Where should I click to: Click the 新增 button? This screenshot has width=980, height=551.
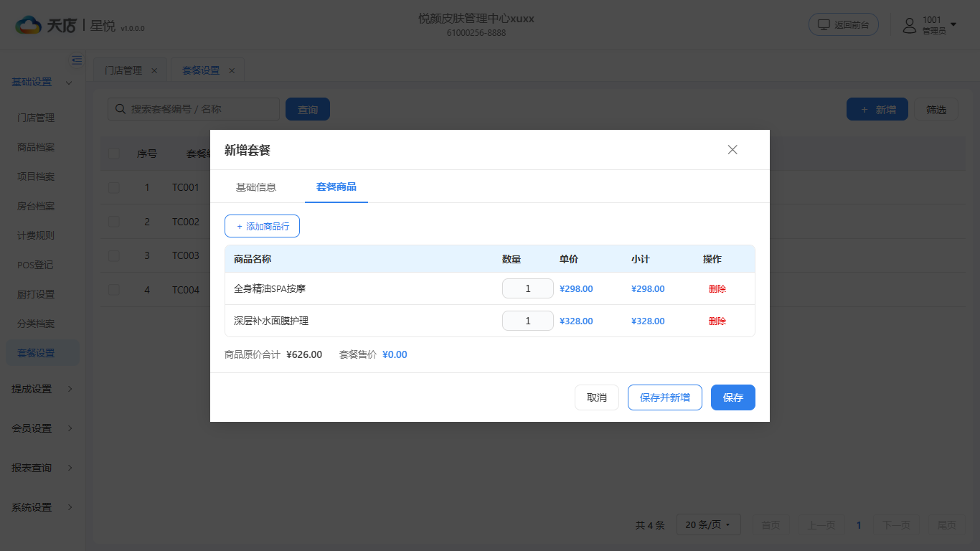877,109
